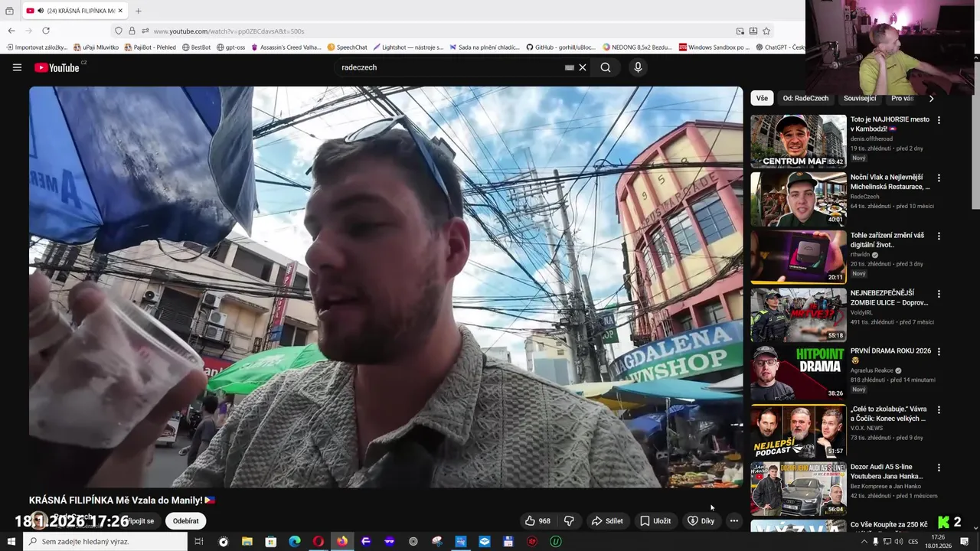The width and height of the screenshot is (980, 551).
Task: Select the 'Vše' filter chip
Action: [762, 98]
